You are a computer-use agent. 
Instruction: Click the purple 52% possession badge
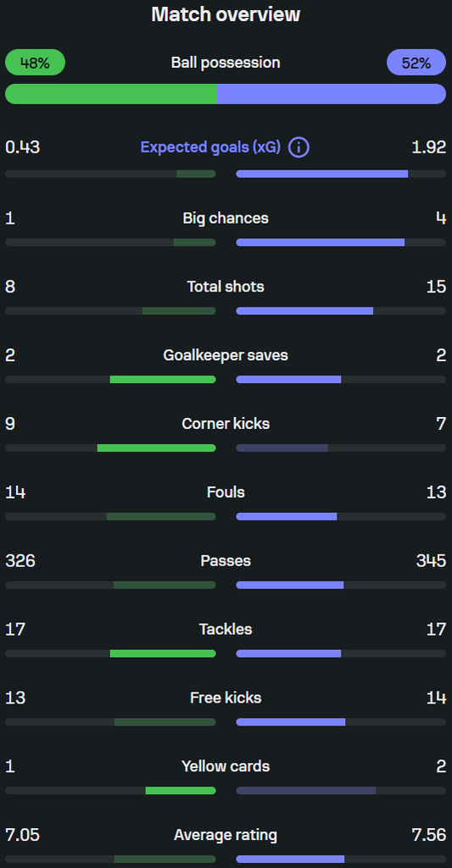[416, 63]
